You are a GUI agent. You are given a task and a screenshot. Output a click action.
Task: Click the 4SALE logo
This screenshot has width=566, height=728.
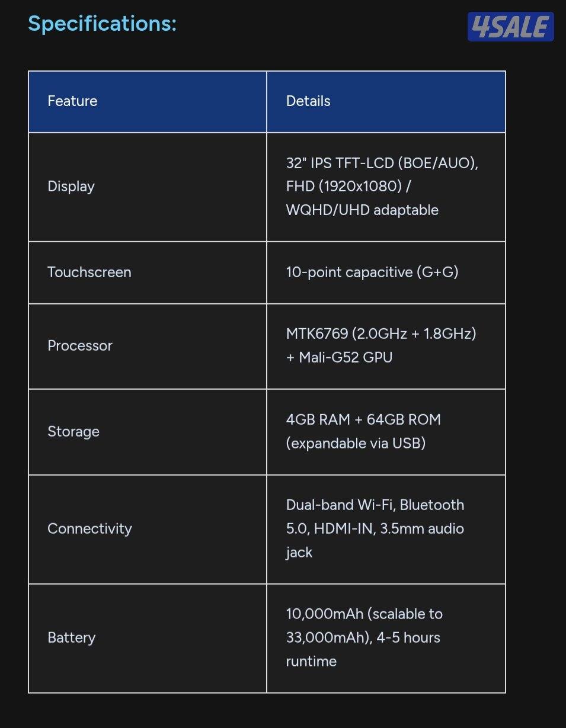510,27
